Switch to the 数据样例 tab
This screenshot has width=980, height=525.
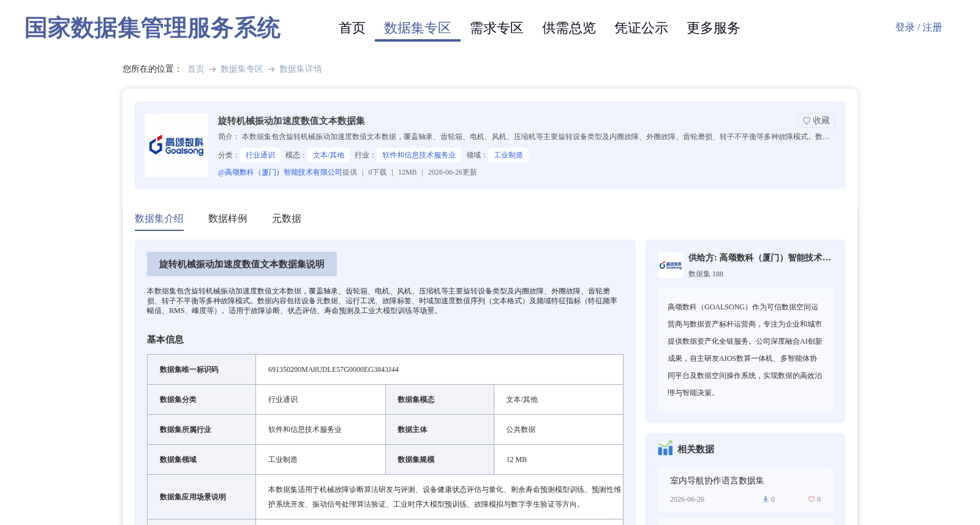[228, 219]
